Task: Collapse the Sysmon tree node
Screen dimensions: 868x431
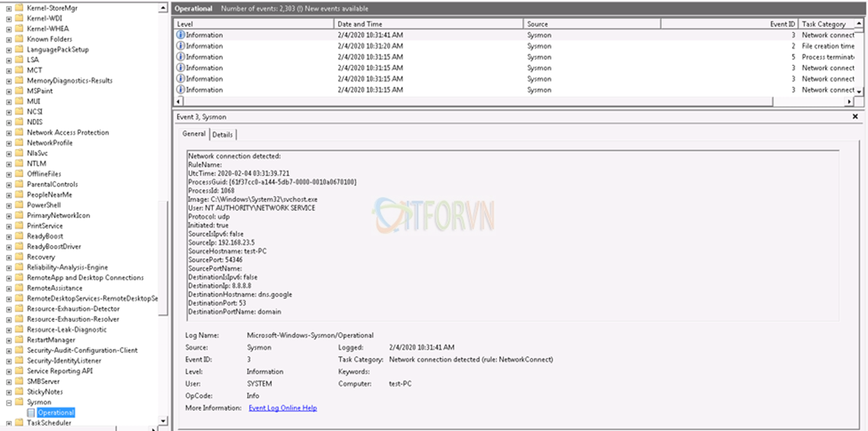Action: click(x=9, y=403)
